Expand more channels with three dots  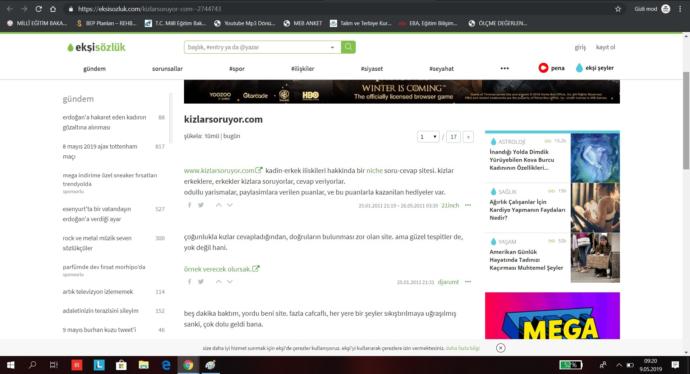(505, 69)
